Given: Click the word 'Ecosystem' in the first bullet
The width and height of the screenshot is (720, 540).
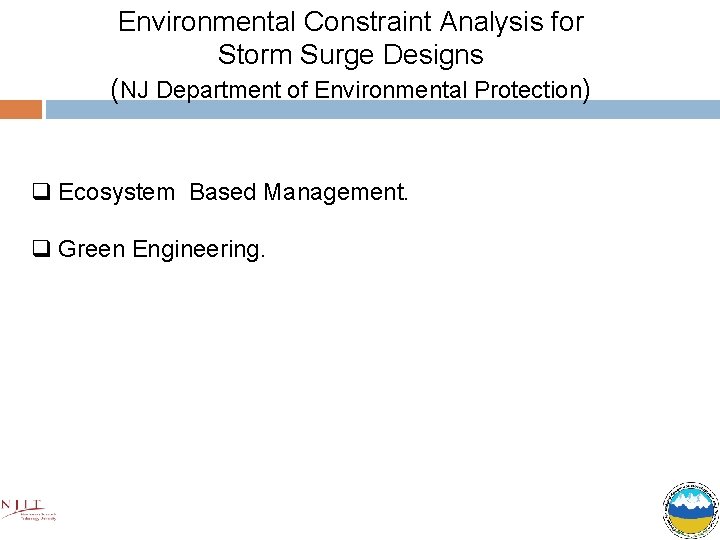Looking at the screenshot, I should click(116, 192).
